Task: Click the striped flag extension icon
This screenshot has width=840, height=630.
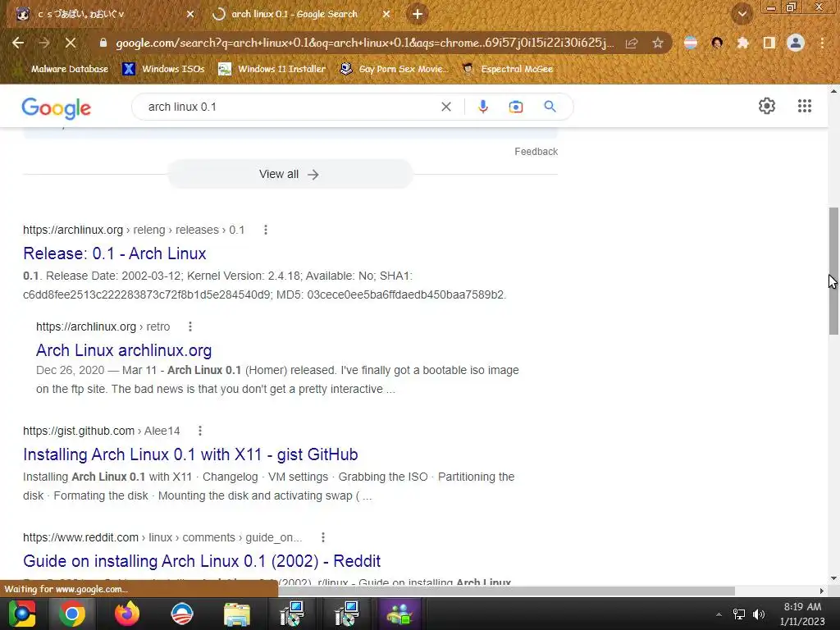Action: tap(691, 43)
